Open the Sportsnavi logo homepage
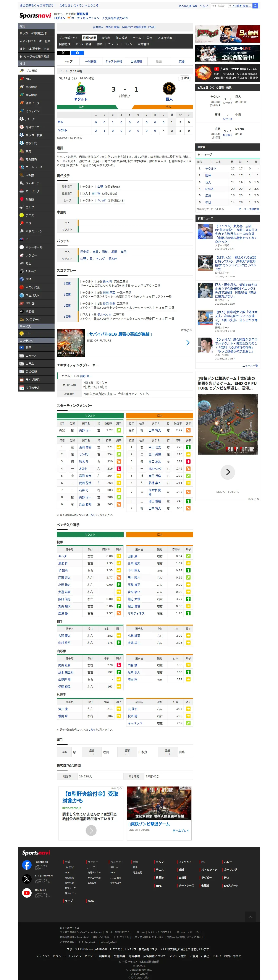Screen dimensions: 278x980 [35, 16]
